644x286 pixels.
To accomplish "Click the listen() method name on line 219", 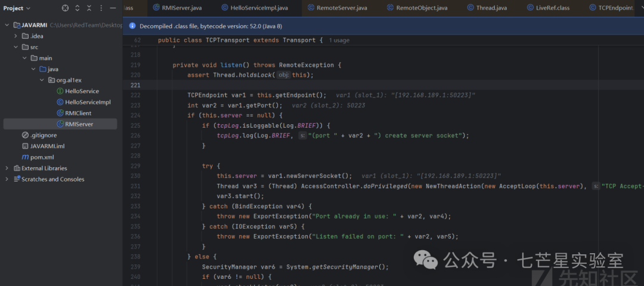I will (231, 65).
